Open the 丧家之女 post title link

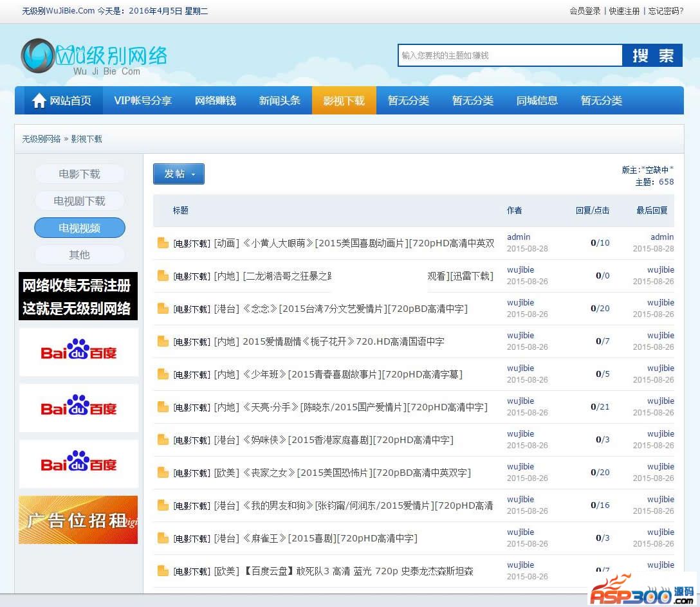click(356, 473)
